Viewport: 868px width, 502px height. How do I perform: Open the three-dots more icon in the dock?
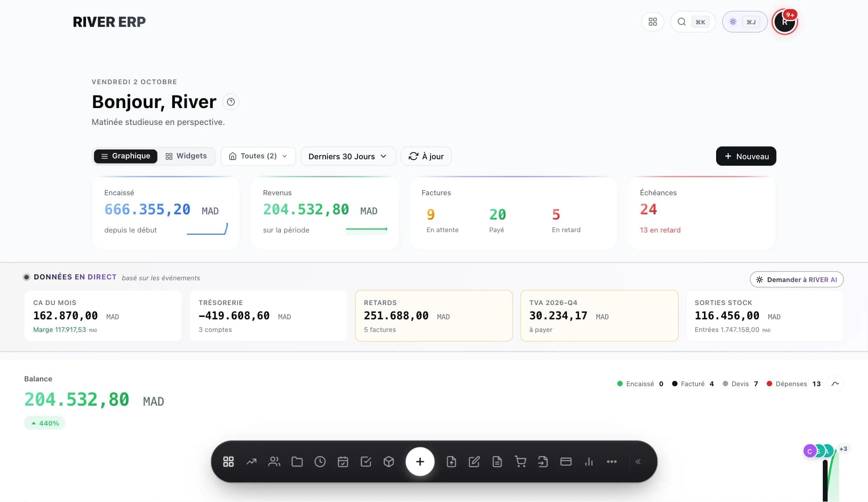612,462
